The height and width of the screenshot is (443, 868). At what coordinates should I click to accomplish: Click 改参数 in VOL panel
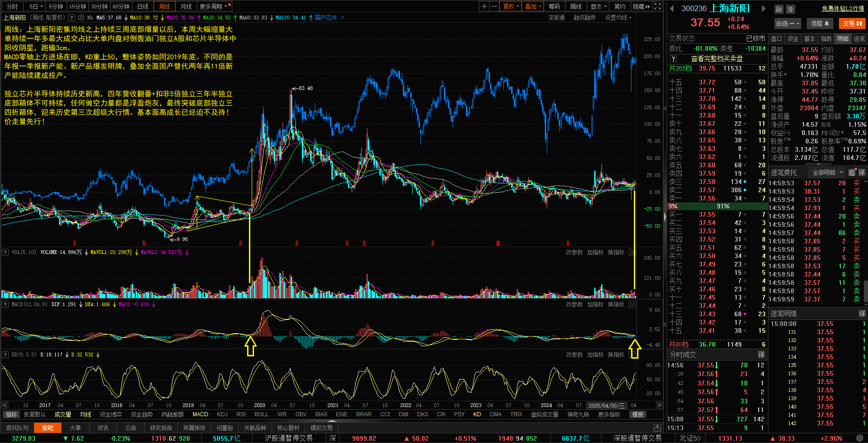tap(574, 252)
